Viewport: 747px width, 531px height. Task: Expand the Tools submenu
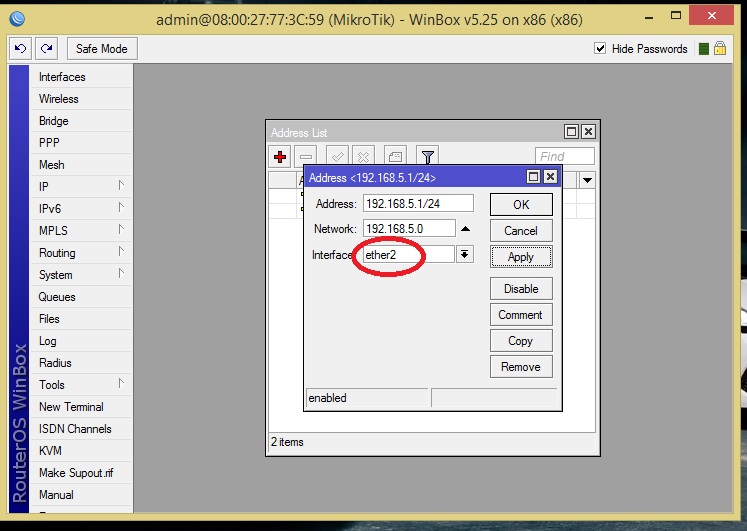point(81,384)
